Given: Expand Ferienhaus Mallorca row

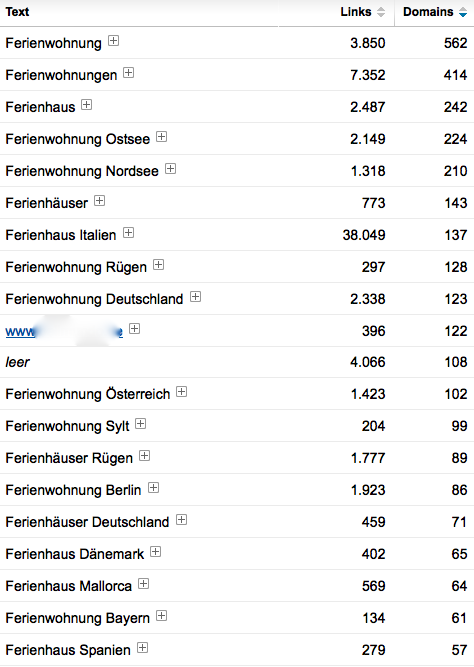Looking at the screenshot, I should click(143, 584).
